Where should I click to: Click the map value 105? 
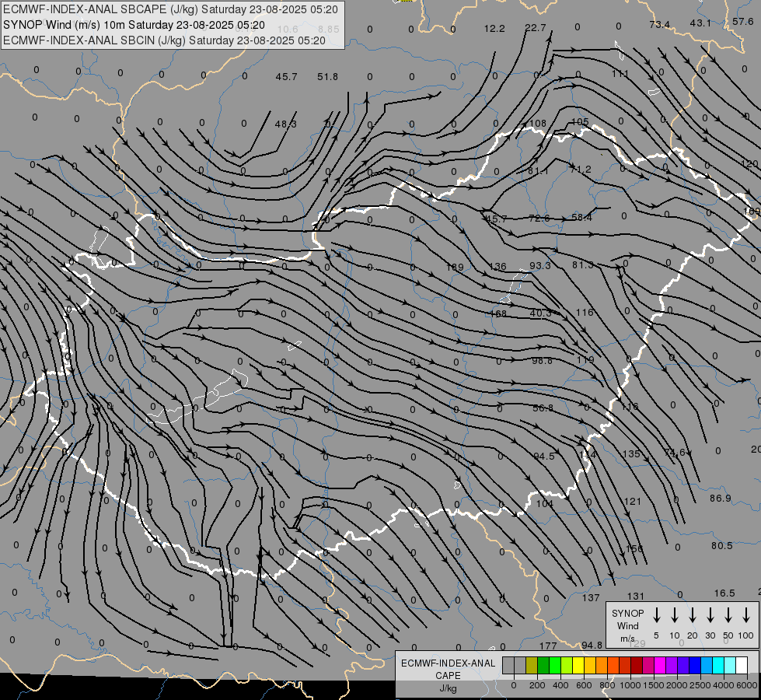[580, 122]
